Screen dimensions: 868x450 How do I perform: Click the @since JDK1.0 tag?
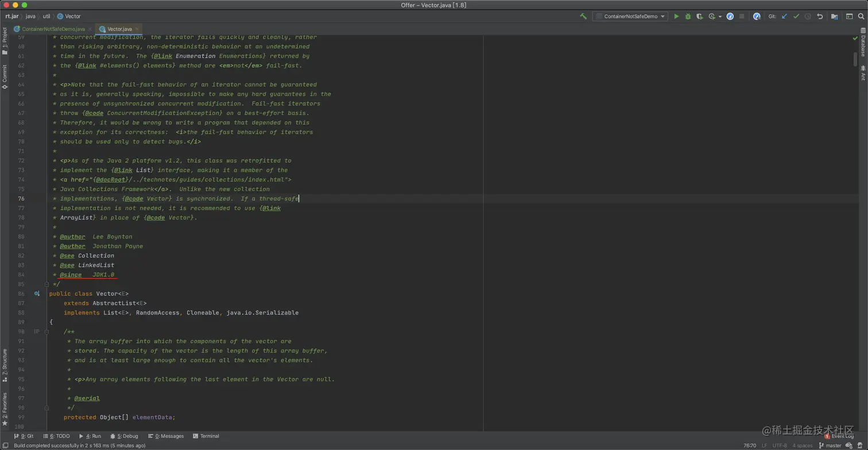point(87,275)
